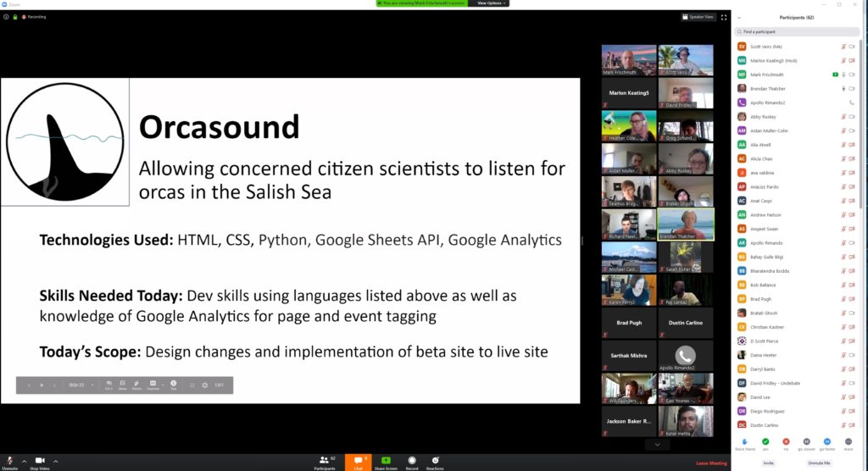Image resolution: width=868 pixels, height=471 pixels.
Task: Open the Captions options arrow on the presentation bar
Action: [x=163, y=385]
